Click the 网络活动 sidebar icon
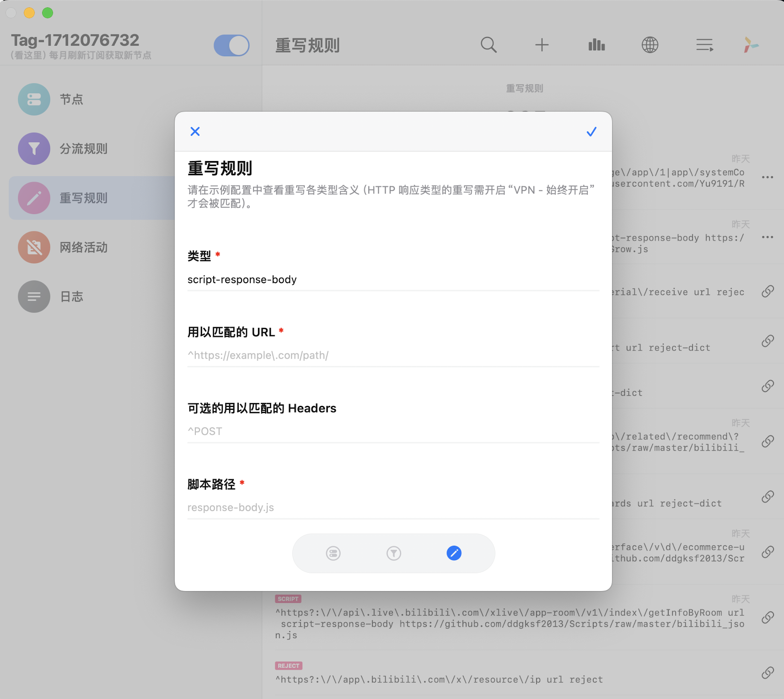Image resolution: width=784 pixels, height=699 pixels. [34, 247]
